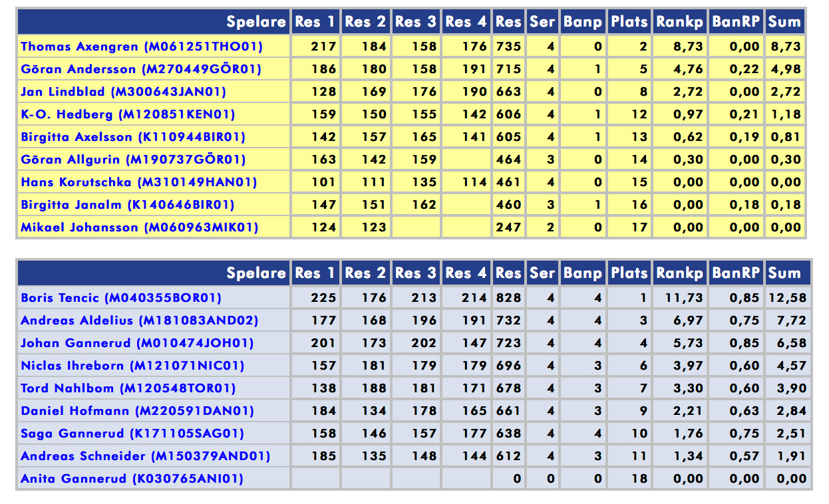Select Birgitta Janalm player link

click(x=127, y=205)
